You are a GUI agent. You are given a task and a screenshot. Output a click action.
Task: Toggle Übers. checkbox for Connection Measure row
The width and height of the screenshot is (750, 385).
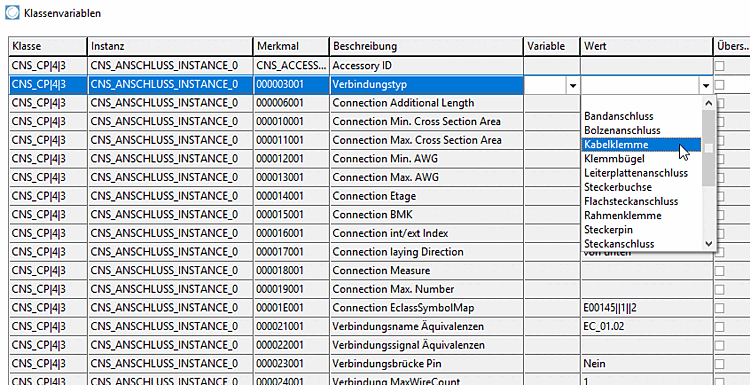coord(719,271)
